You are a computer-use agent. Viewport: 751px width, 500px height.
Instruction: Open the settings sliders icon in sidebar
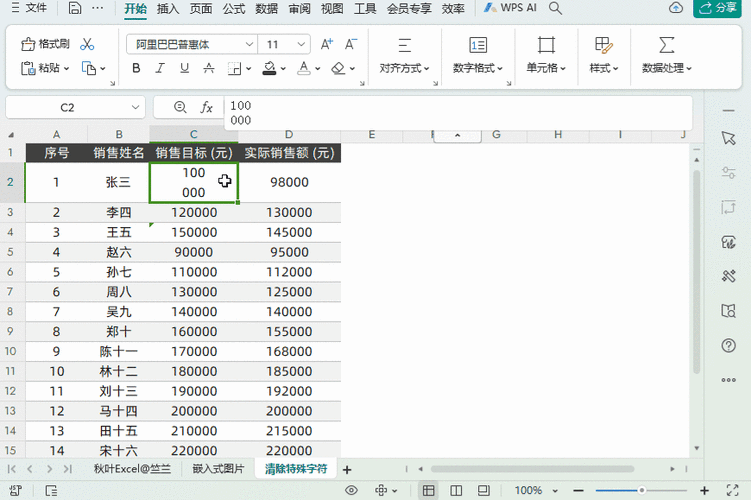click(x=728, y=172)
